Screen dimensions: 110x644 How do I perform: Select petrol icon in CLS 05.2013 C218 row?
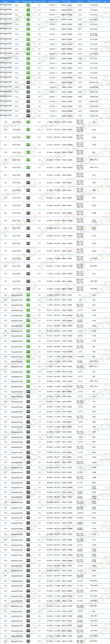point(28,68)
